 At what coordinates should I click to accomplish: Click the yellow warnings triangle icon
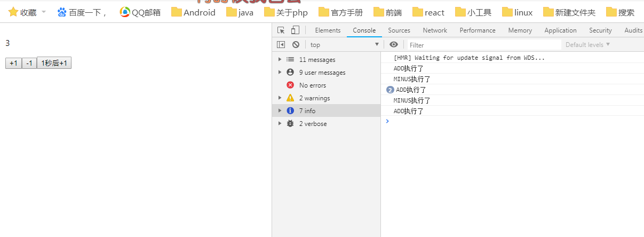coord(290,98)
